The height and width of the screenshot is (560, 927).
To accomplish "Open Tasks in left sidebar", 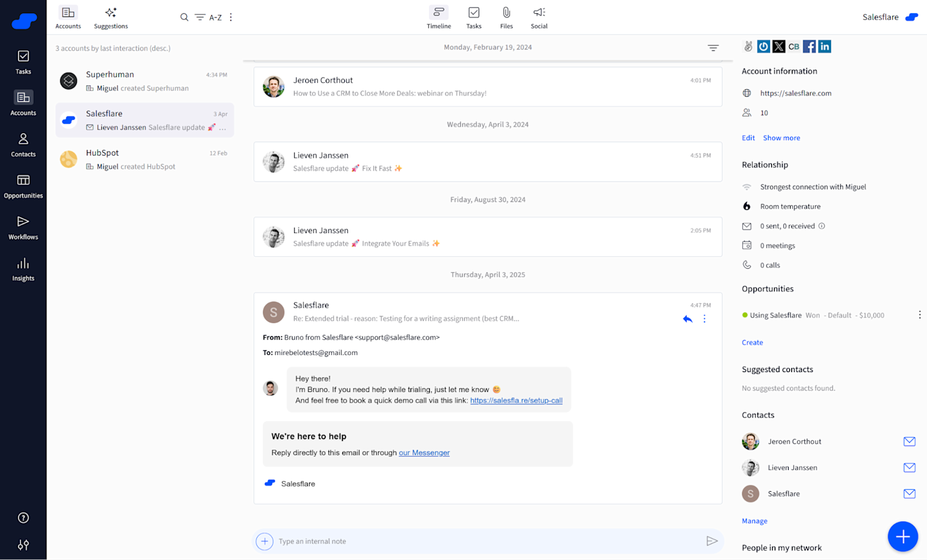I will [x=23, y=62].
